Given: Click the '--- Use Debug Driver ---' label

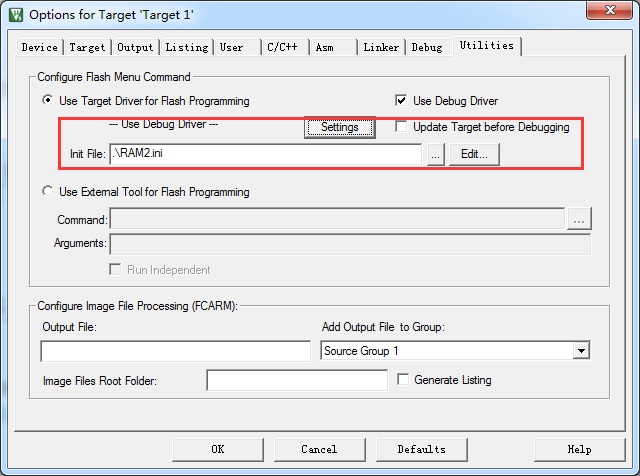Looking at the screenshot, I should [x=164, y=124].
